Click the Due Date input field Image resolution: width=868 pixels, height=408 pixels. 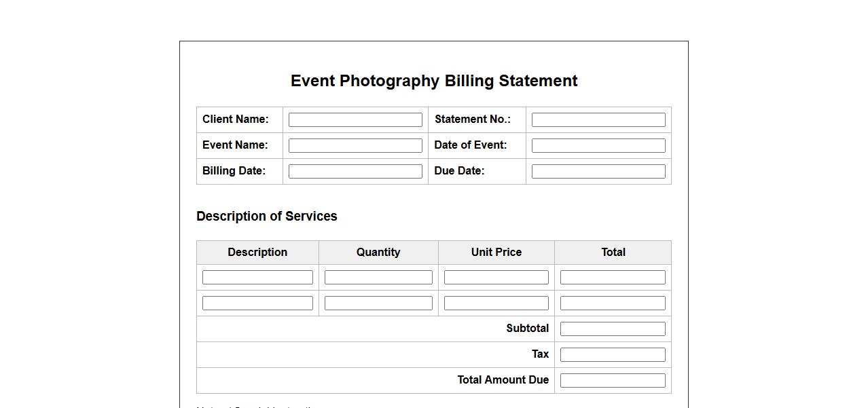tap(598, 171)
